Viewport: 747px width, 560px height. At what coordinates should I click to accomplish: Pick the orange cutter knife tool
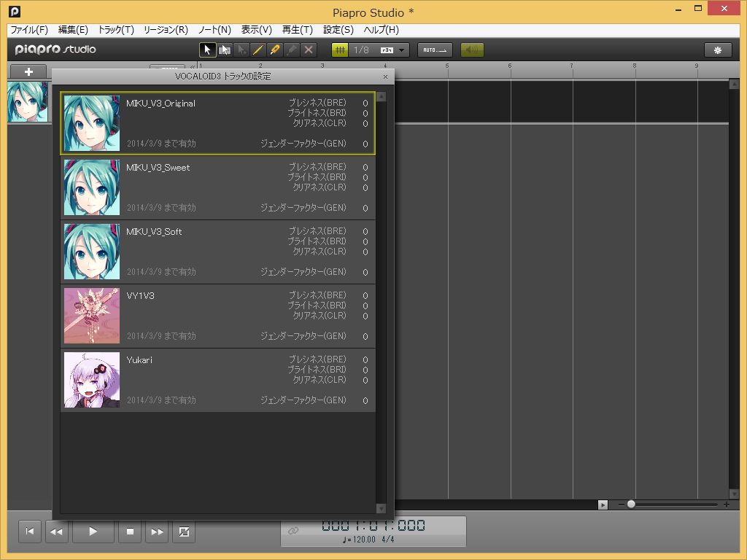point(275,50)
